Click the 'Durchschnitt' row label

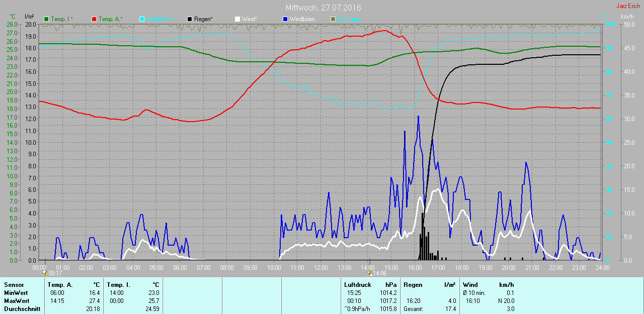point(22,309)
